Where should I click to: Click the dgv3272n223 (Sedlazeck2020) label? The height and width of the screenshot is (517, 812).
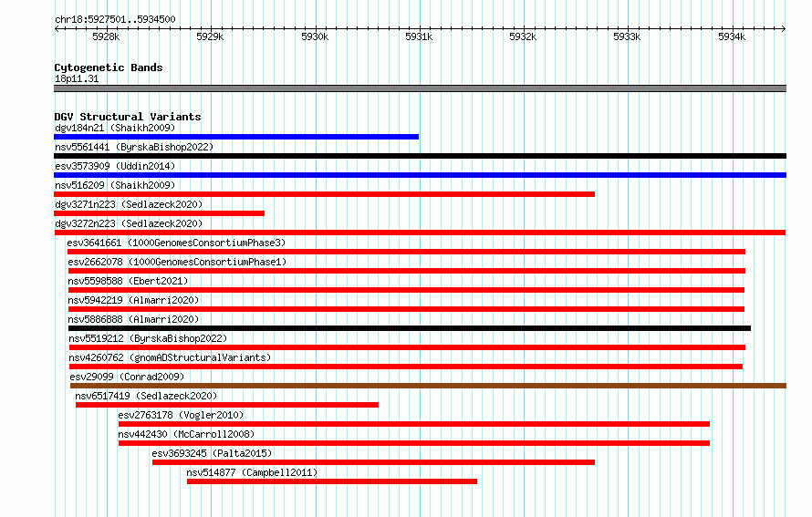129,223
